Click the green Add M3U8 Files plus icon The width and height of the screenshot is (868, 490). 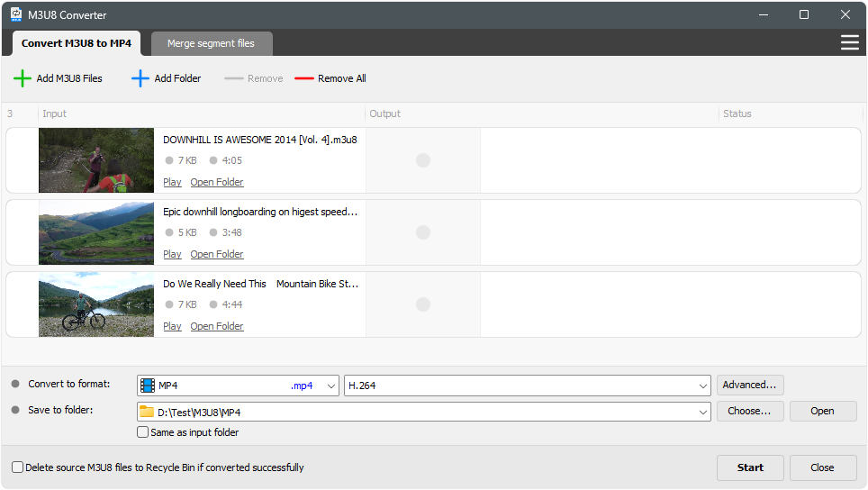click(x=23, y=78)
